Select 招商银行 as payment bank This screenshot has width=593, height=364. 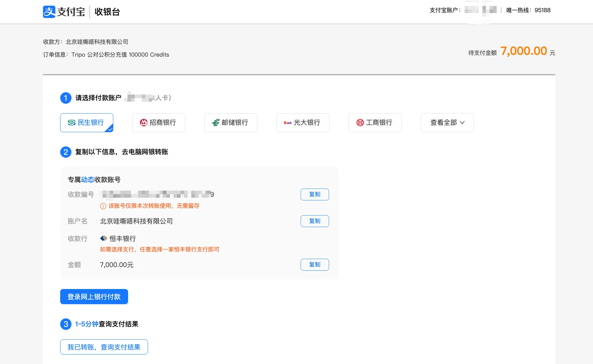(159, 123)
